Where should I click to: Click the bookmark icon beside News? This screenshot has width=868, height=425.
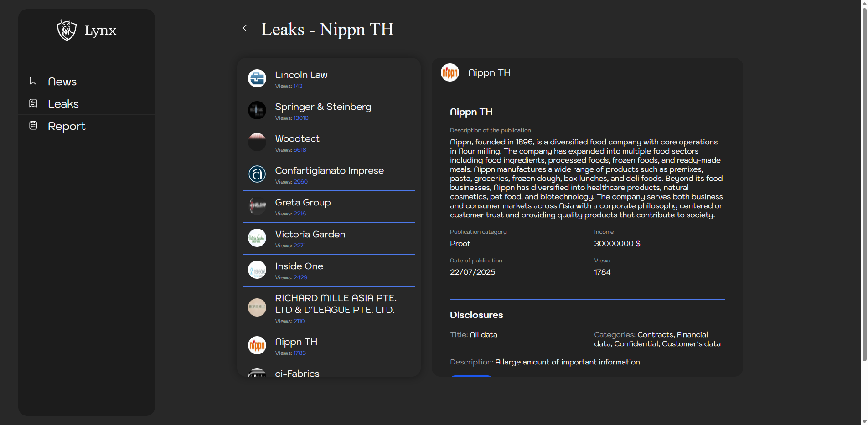click(x=33, y=81)
